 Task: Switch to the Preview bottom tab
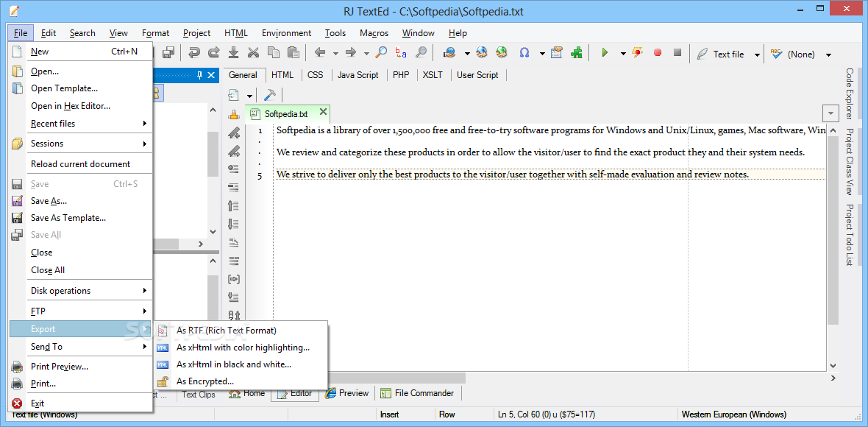point(347,393)
